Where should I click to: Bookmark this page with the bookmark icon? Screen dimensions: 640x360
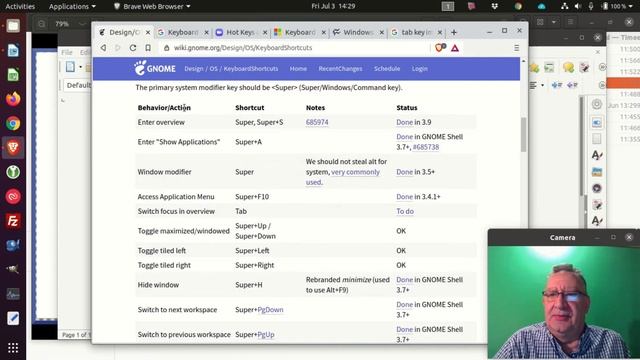tap(148, 48)
